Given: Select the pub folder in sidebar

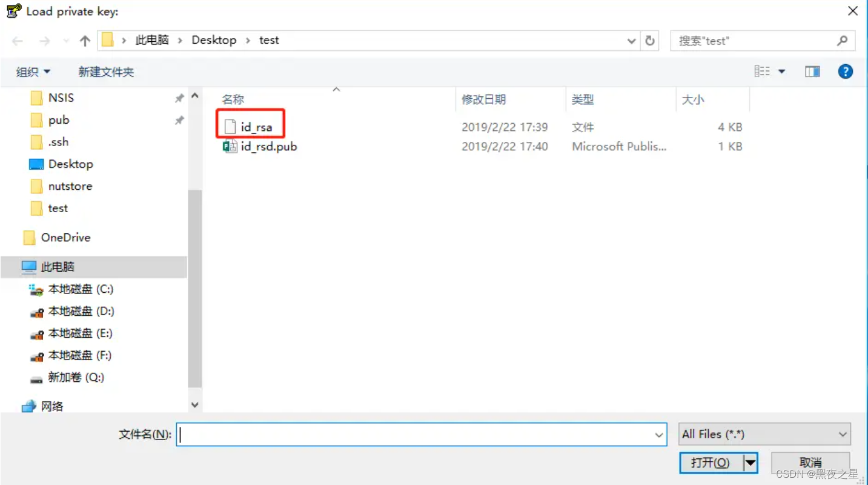Looking at the screenshot, I should pos(58,120).
